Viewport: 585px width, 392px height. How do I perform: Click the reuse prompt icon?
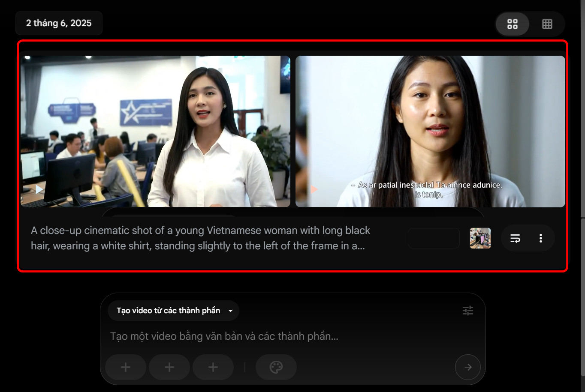click(515, 238)
